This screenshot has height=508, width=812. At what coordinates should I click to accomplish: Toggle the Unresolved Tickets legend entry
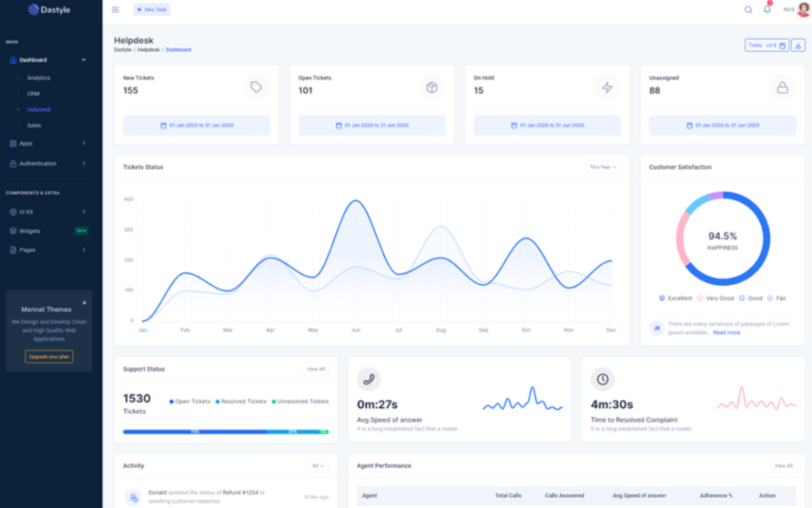point(300,402)
